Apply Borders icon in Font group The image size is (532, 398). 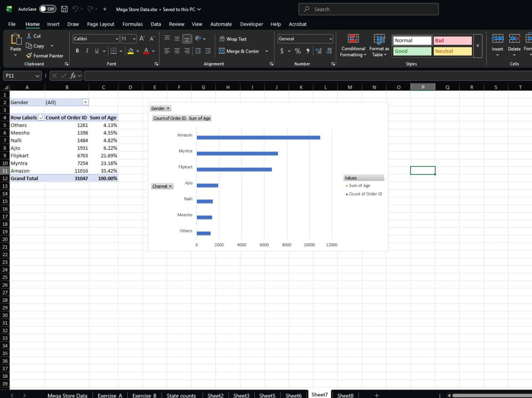[114, 51]
